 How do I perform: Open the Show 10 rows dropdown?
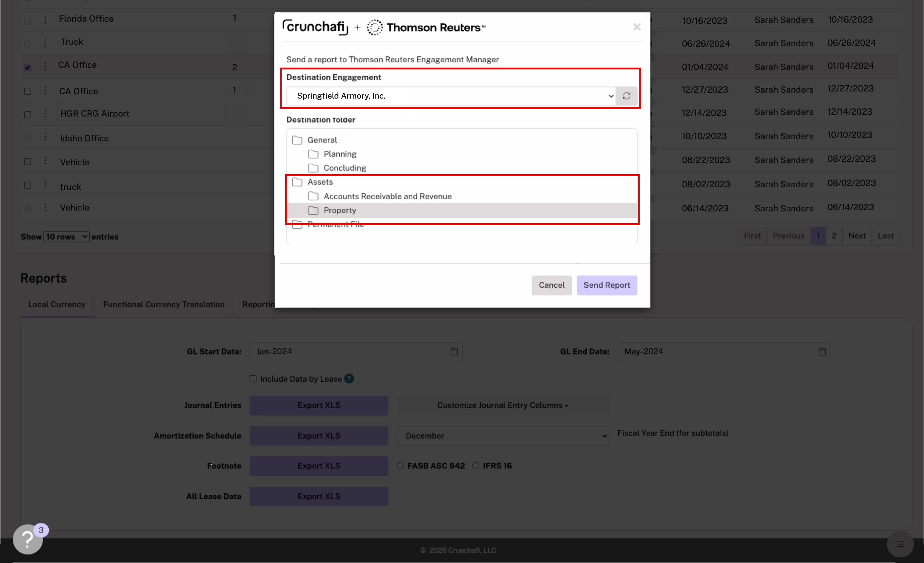coord(66,237)
